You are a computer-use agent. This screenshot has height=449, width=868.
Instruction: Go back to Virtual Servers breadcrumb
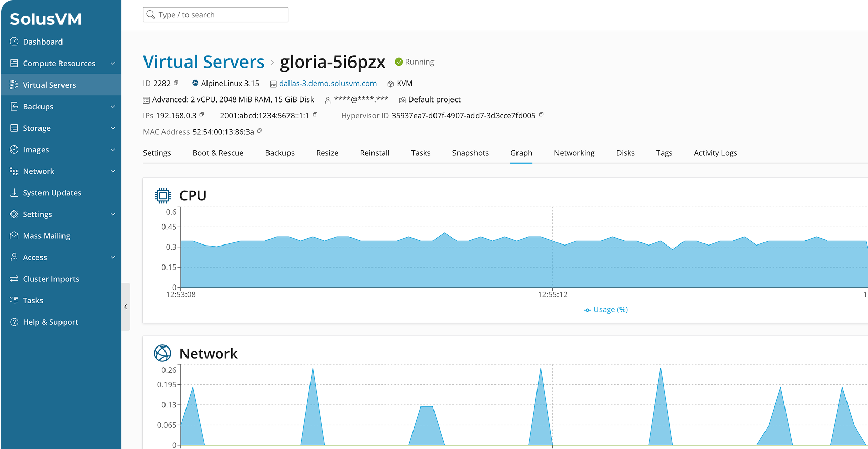(203, 62)
